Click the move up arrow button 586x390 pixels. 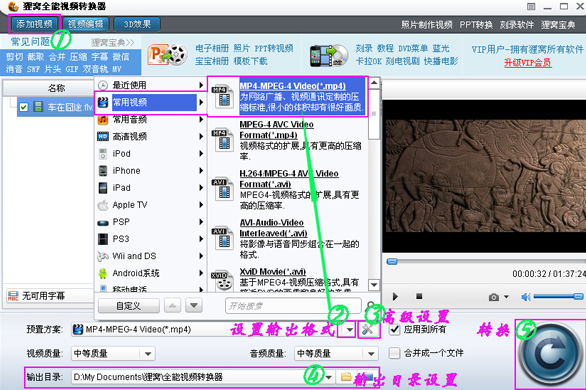tap(172, 306)
